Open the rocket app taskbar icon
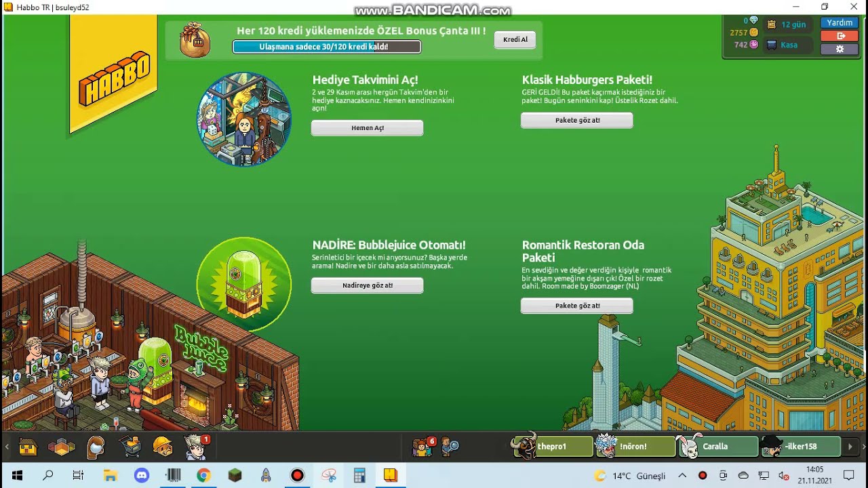The width and height of the screenshot is (868, 488). click(266, 475)
